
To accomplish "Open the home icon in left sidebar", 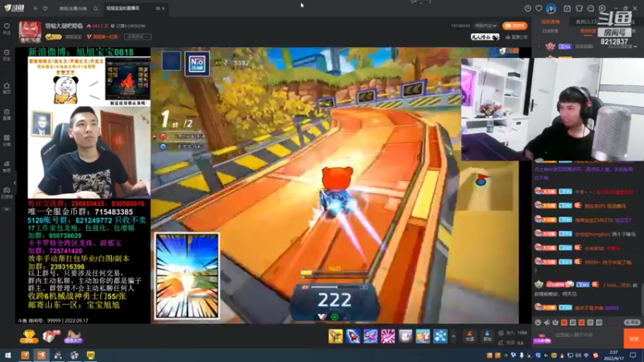I will click(x=6, y=88).
